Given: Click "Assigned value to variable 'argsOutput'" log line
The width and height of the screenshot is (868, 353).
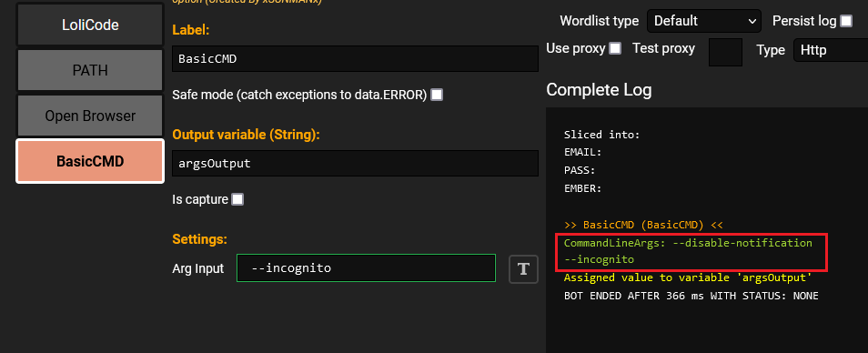Looking at the screenshot, I should [688, 277].
